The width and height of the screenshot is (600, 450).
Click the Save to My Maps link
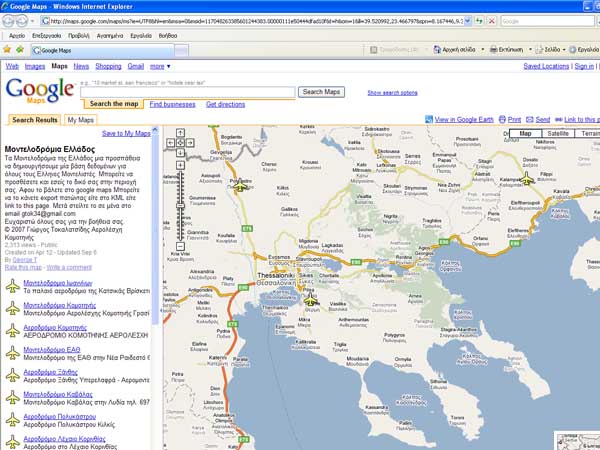(x=127, y=133)
